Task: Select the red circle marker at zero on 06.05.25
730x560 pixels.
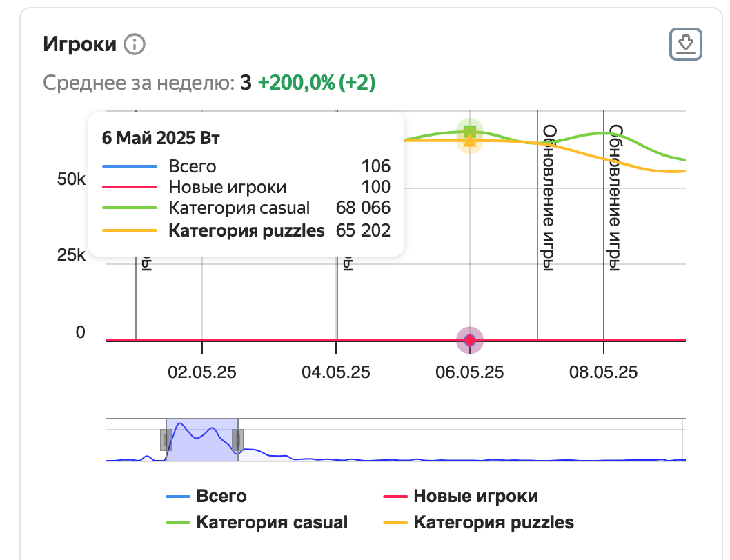Action: pyautogui.click(x=470, y=340)
